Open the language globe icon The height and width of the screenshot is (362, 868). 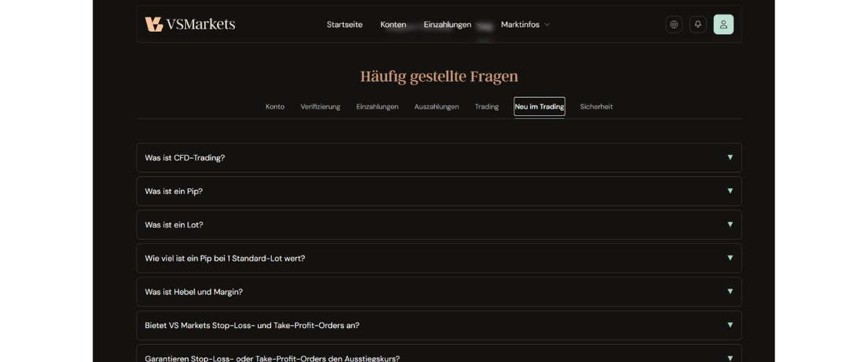(674, 25)
